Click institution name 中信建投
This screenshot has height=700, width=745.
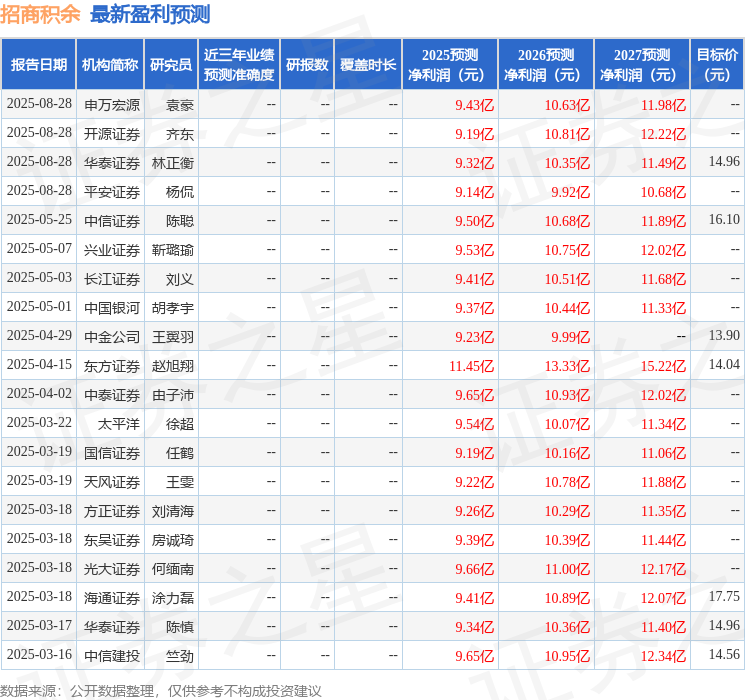pyautogui.click(x=112, y=655)
